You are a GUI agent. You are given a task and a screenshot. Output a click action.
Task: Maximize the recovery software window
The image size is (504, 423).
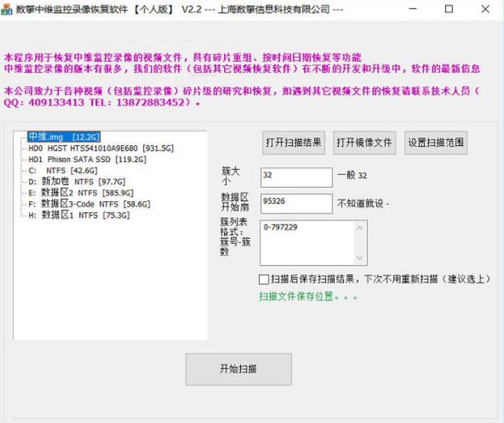point(449,9)
